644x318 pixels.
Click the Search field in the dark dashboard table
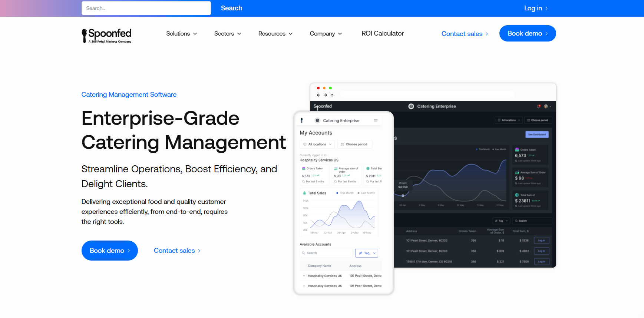(x=532, y=221)
